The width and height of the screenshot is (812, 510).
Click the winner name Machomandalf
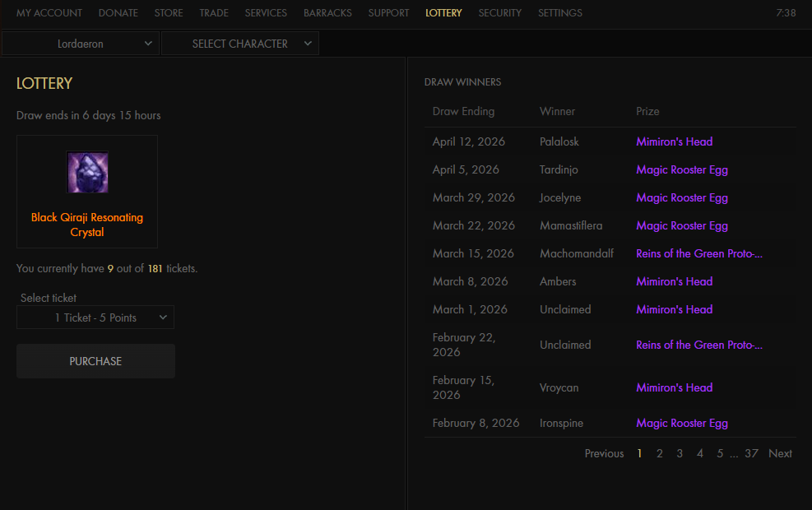(x=577, y=253)
